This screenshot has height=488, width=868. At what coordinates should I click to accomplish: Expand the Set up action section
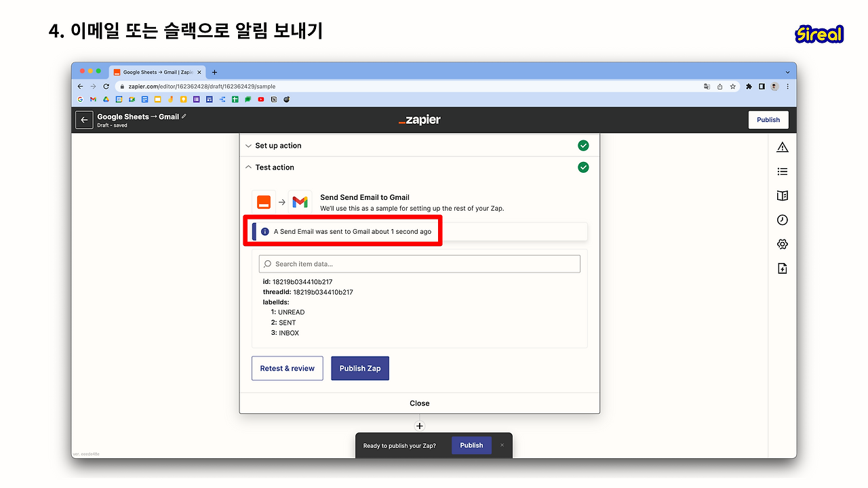tap(420, 146)
